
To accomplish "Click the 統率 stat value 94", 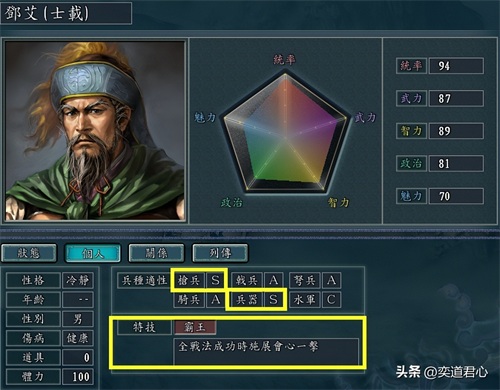I will pos(456,66).
